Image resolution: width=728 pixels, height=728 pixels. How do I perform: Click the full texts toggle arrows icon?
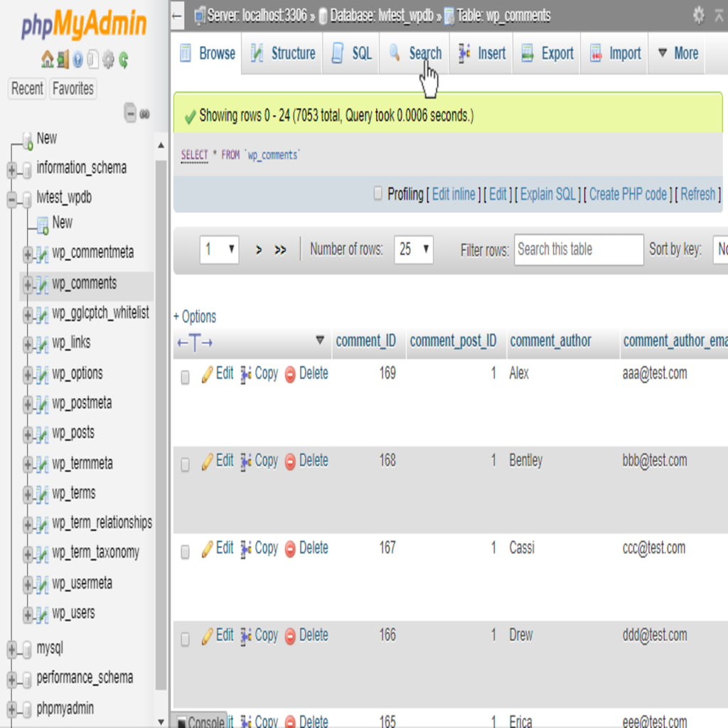point(195,343)
